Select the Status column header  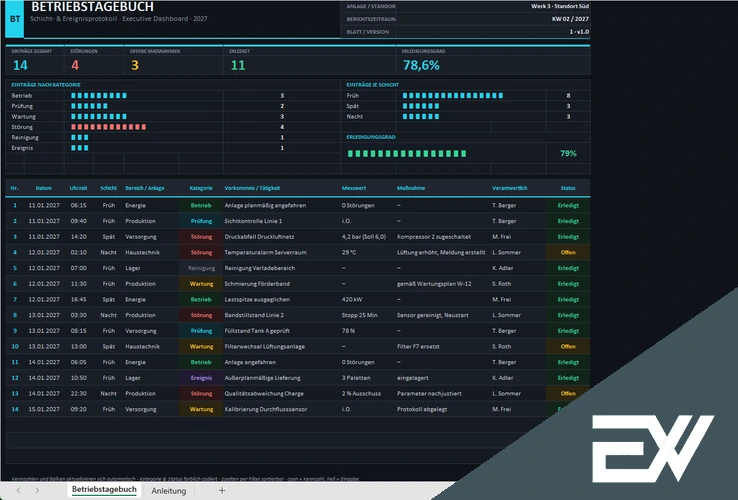pyautogui.click(x=568, y=188)
